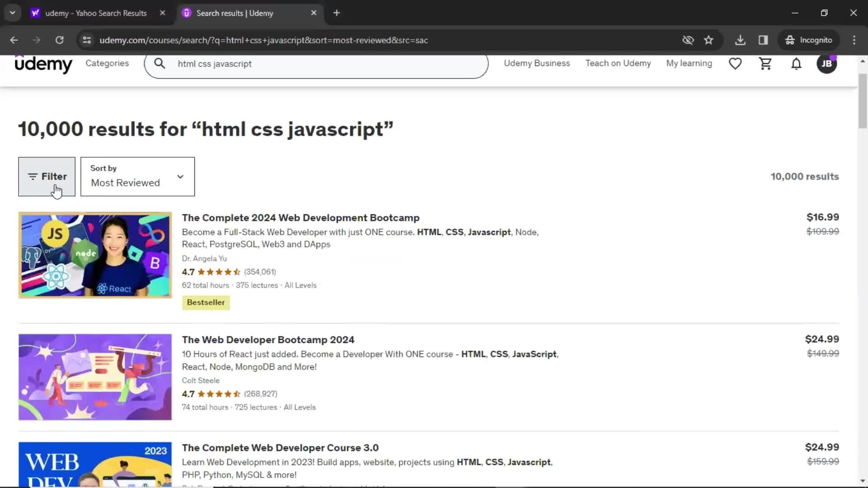
Task: Click the 10,000 results count at right
Action: coord(805,177)
